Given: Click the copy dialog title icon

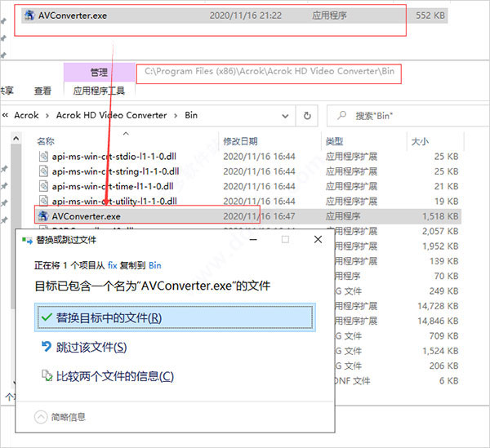Looking at the screenshot, I should pyautogui.click(x=27, y=240).
